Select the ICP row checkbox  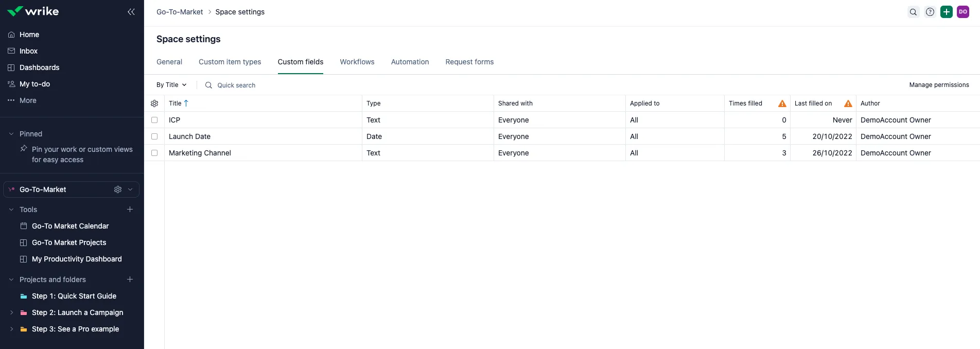(x=154, y=120)
